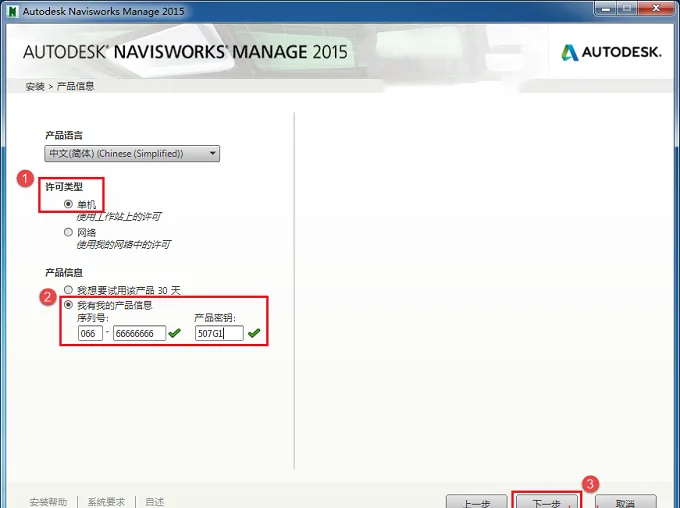
Task: Click the 上一步 Back button
Action: [476, 501]
